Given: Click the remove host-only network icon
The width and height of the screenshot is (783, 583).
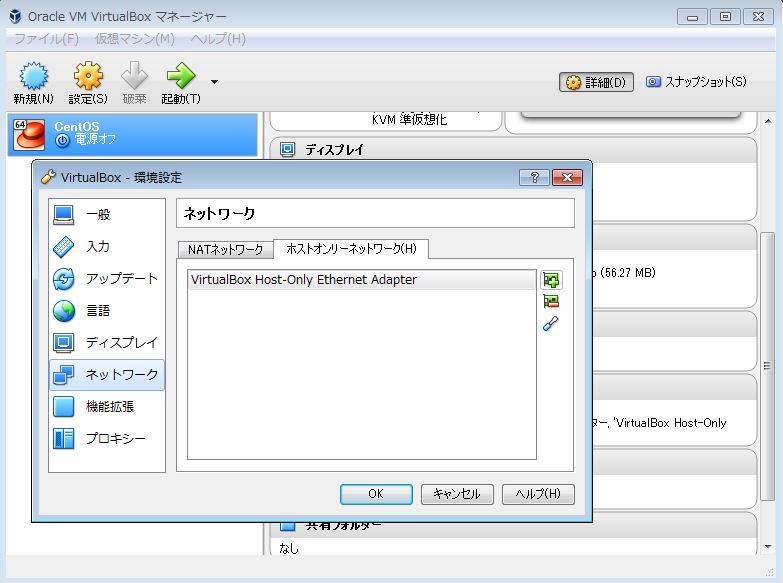Looking at the screenshot, I should (x=551, y=301).
